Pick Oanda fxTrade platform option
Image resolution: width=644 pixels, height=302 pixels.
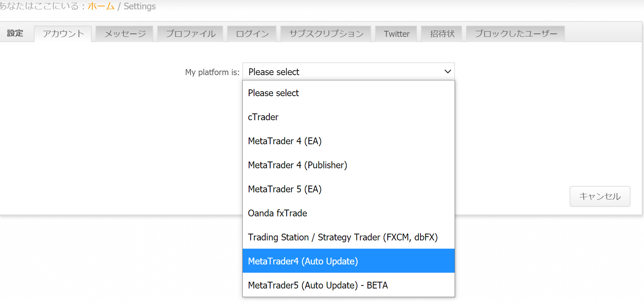pyautogui.click(x=349, y=213)
